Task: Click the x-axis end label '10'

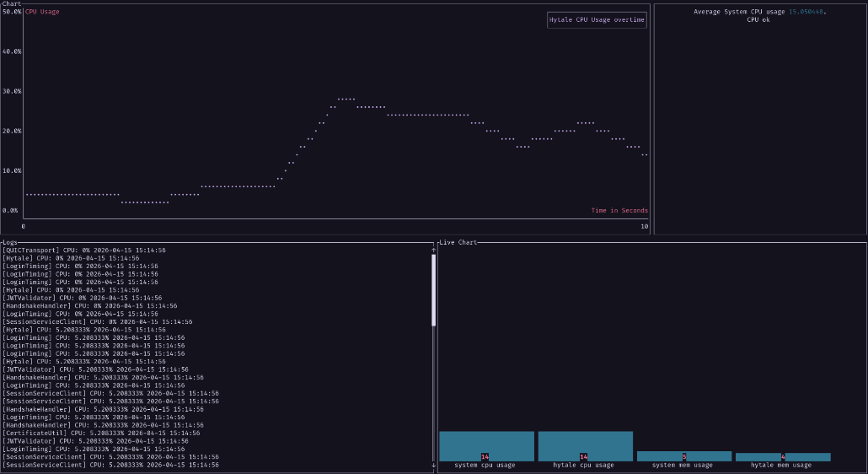Action: coord(645,227)
